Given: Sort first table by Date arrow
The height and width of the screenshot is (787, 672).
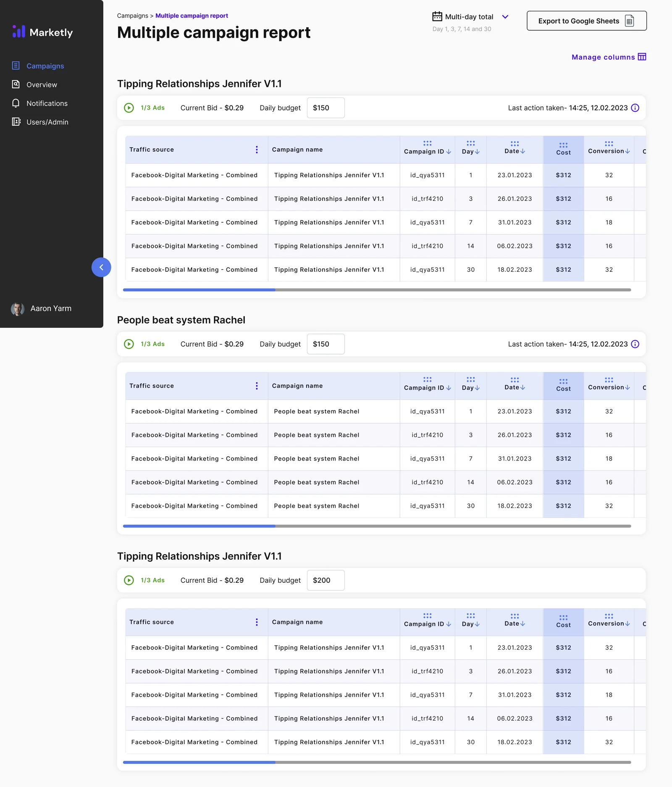Looking at the screenshot, I should click(x=522, y=151).
